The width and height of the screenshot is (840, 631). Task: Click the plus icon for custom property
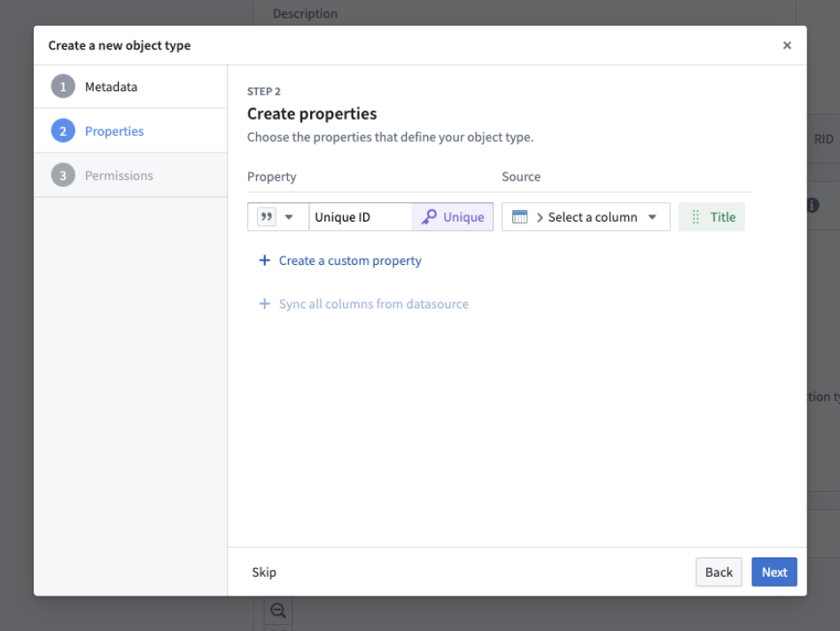coord(265,261)
